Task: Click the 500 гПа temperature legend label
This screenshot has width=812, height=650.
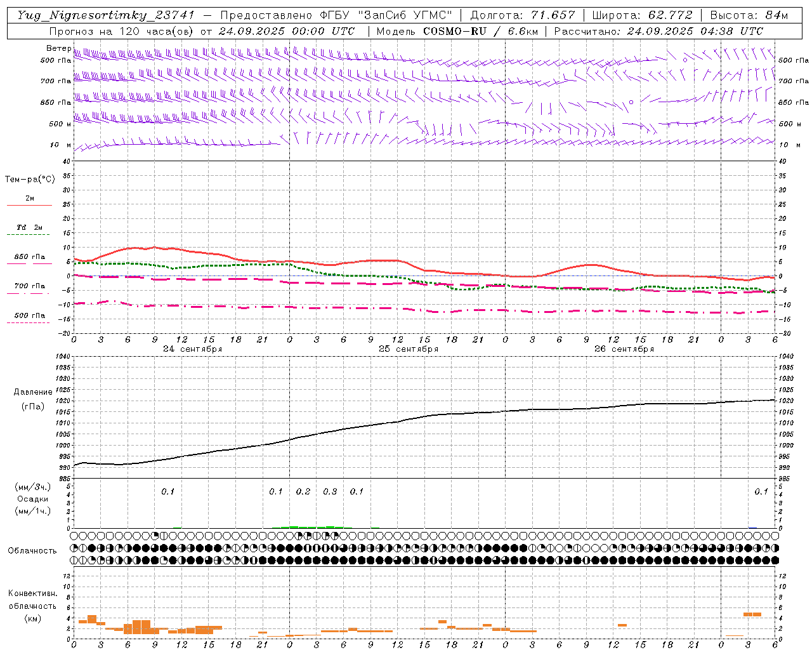Action: click(30, 315)
